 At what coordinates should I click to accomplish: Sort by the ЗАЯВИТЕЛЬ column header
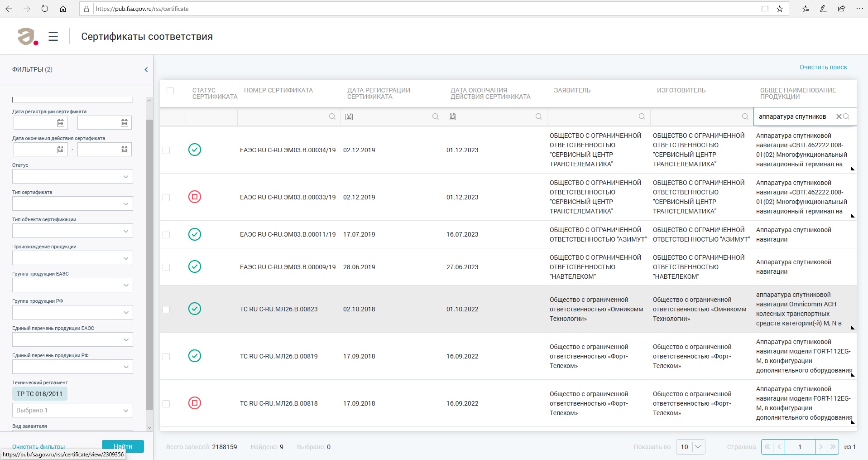click(572, 90)
